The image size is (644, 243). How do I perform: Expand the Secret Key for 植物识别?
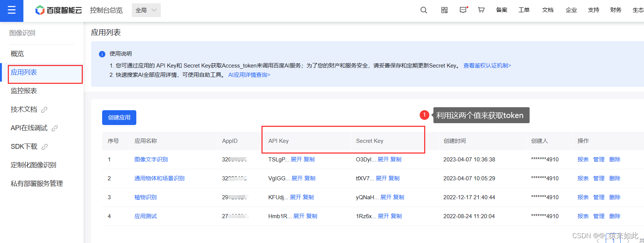386,197
